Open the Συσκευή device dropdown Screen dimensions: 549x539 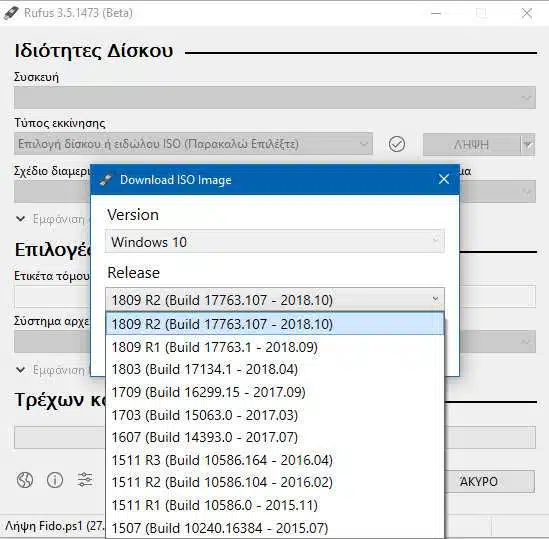tap(275, 98)
